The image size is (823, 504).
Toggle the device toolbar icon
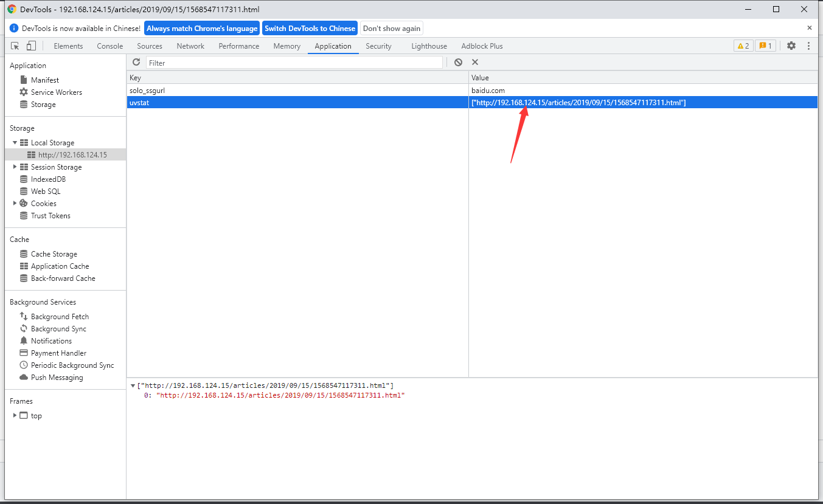31,46
